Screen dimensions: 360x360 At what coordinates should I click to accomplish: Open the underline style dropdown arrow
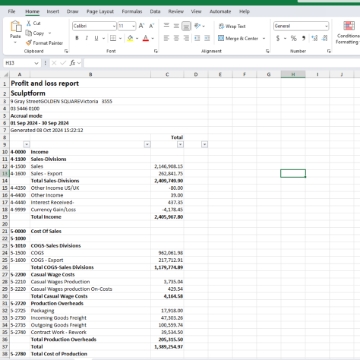[103, 38]
